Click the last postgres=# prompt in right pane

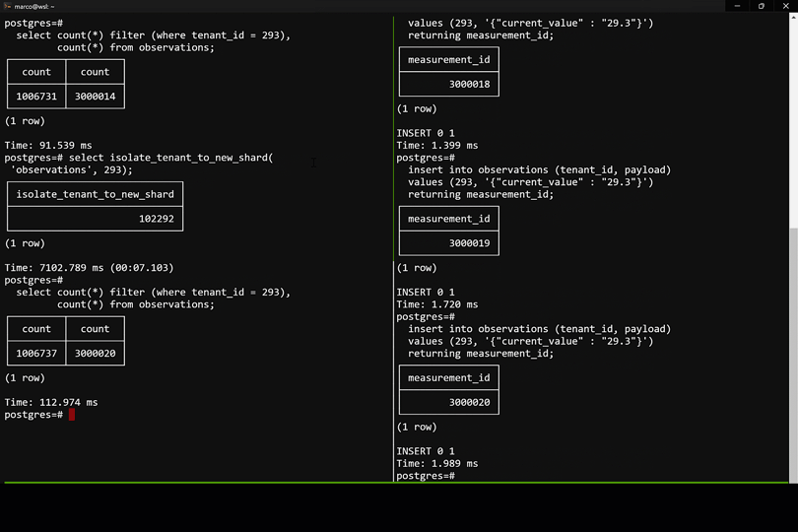(426, 476)
